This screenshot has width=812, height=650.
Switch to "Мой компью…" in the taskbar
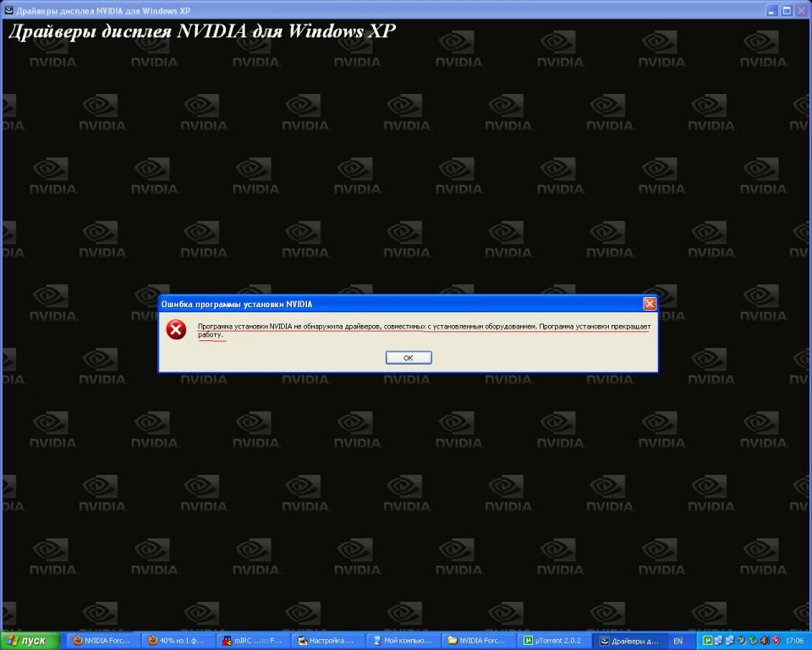tap(403, 641)
